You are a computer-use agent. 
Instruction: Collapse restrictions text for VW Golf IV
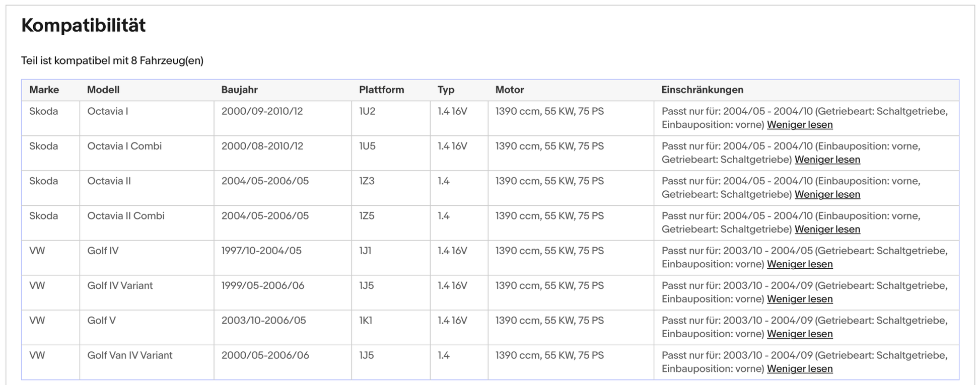tap(799, 264)
